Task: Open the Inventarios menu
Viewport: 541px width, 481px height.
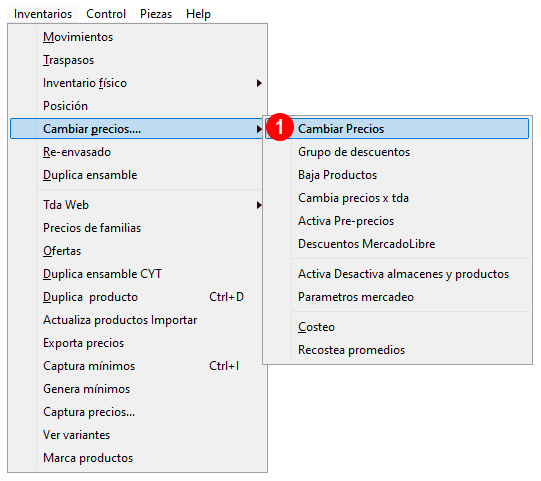Action: coord(43,14)
